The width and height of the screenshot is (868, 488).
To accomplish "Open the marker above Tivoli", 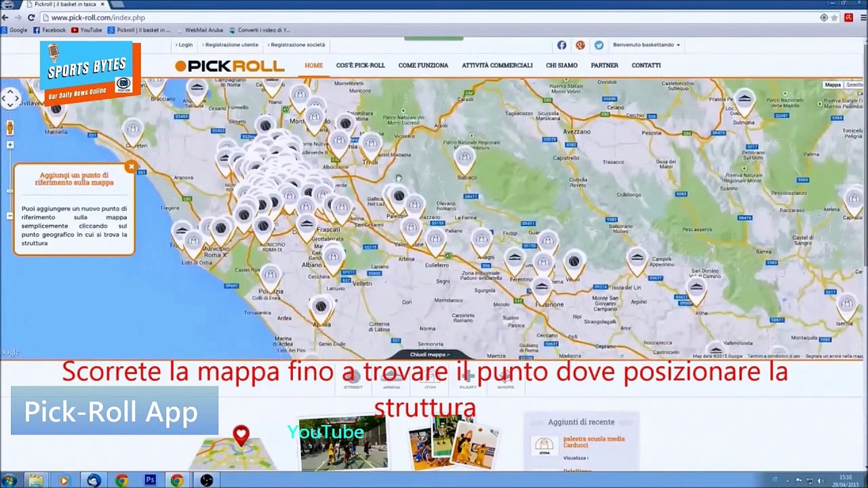I will 371,144.
